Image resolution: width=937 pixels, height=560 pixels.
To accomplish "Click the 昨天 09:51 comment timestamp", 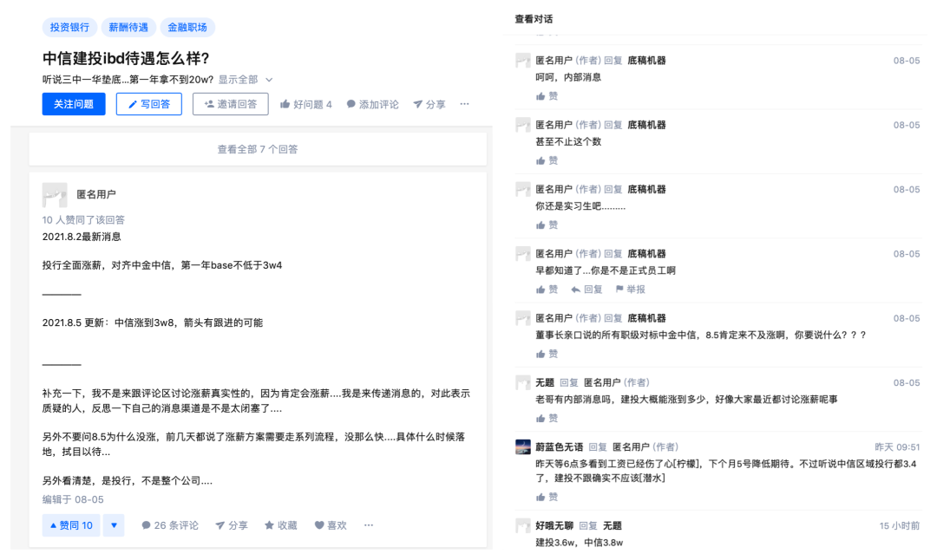I will pos(897,447).
